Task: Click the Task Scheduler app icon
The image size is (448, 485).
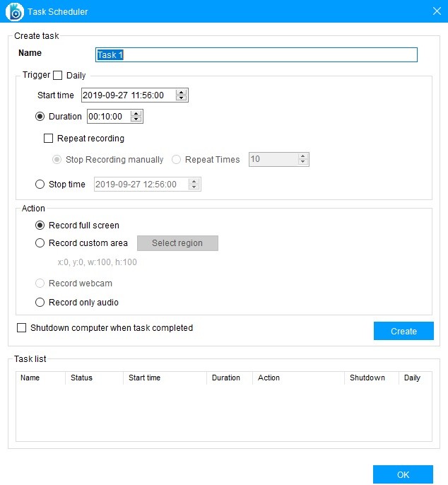Action: click(14, 11)
